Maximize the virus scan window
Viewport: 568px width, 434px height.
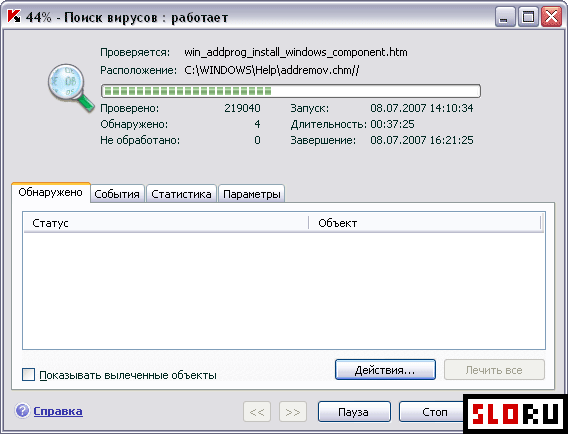coord(528,17)
